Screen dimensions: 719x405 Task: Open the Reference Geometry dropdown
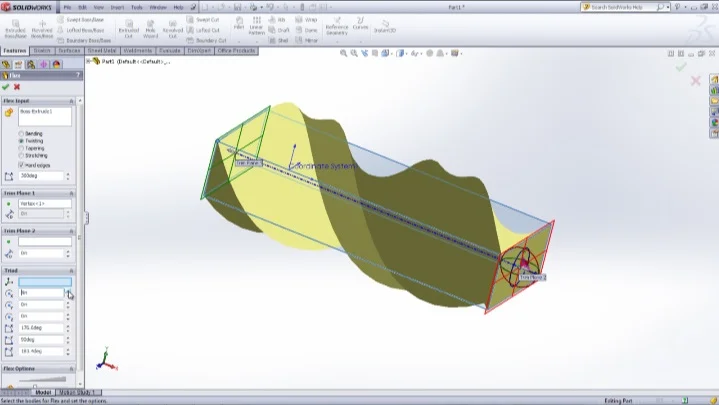[336, 28]
